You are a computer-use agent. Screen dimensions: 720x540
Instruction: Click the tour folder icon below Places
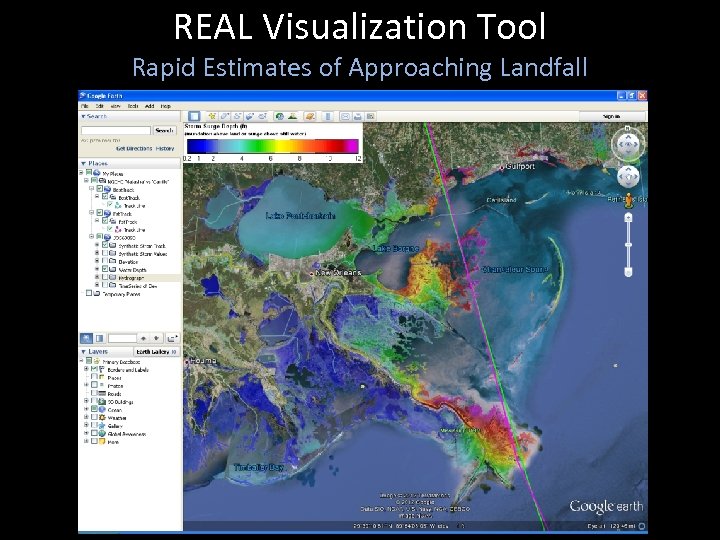point(172,338)
